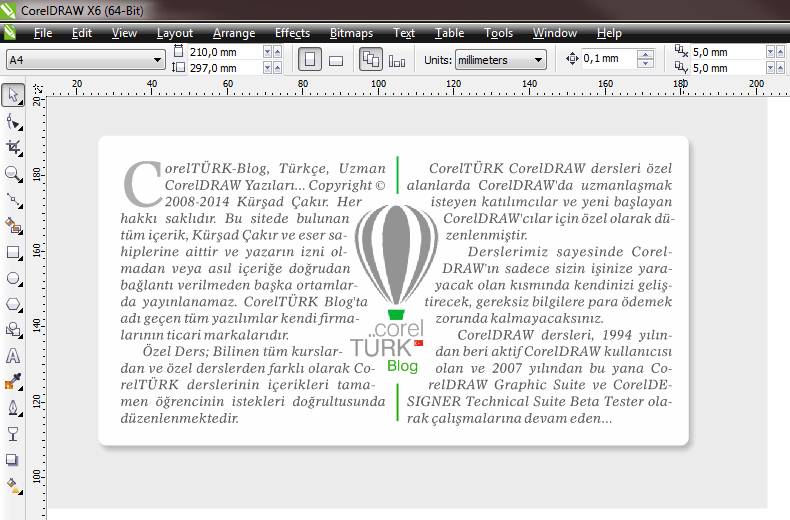Click the nudge distance icon
790x520 pixels.
tap(572, 59)
